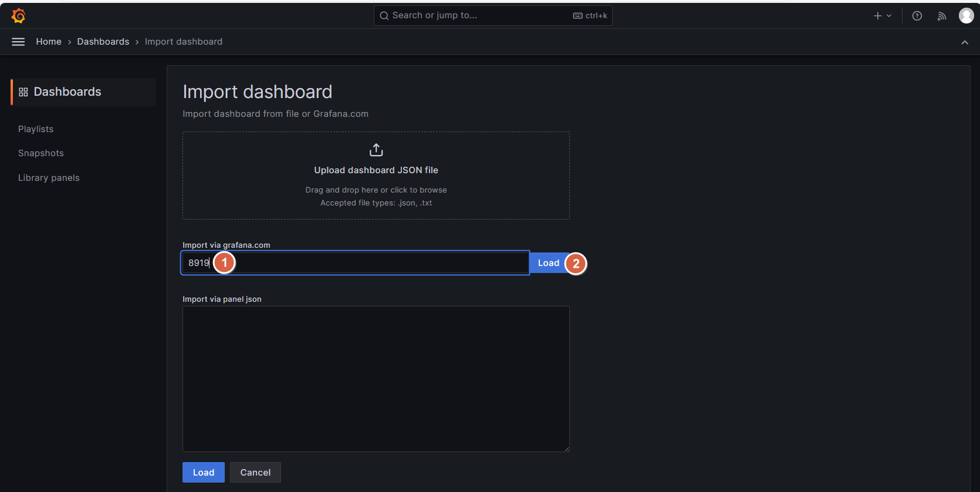Click the panel JSON text area

(x=376, y=379)
